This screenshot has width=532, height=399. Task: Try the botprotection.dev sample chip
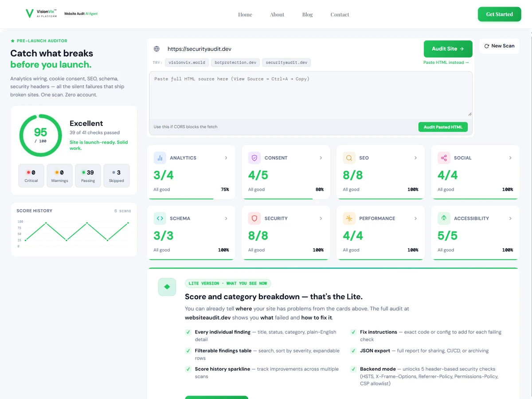point(235,63)
